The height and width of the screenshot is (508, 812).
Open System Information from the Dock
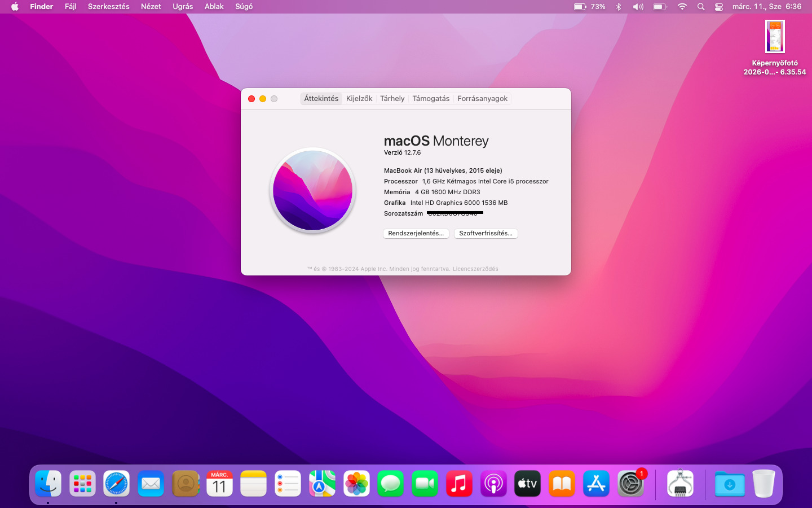click(x=680, y=484)
